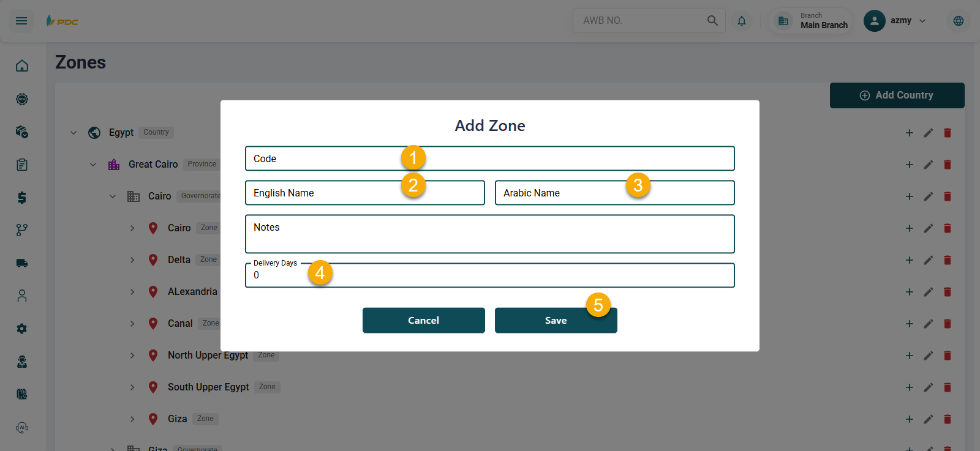
Task: Add child under Egypt row
Action: click(x=910, y=133)
